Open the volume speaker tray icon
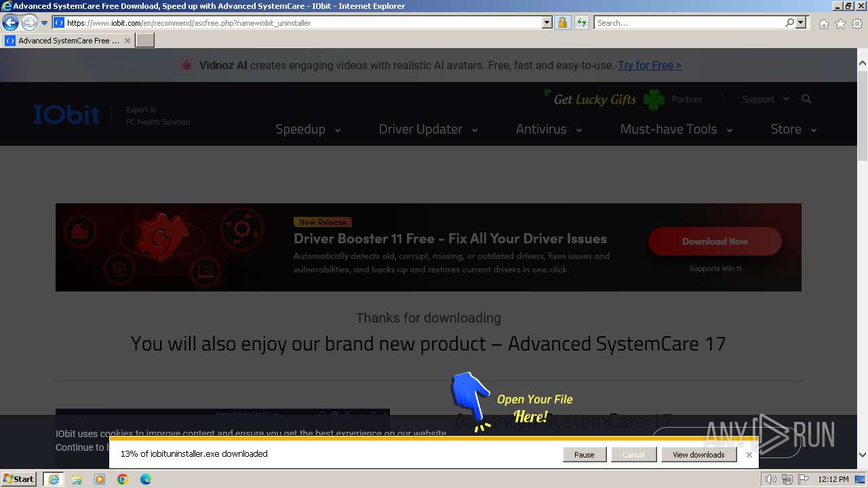Viewport: 868px width, 488px height. [x=772, y=479]
